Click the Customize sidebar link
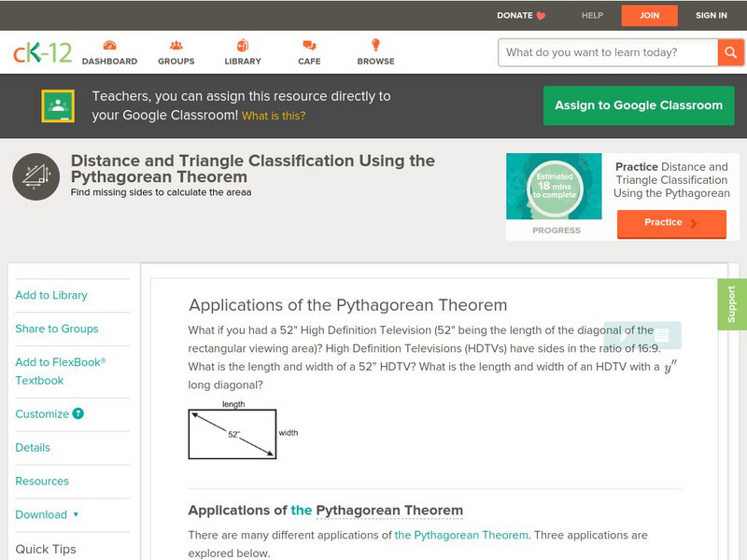747x560 pixels. coord(42,413)
